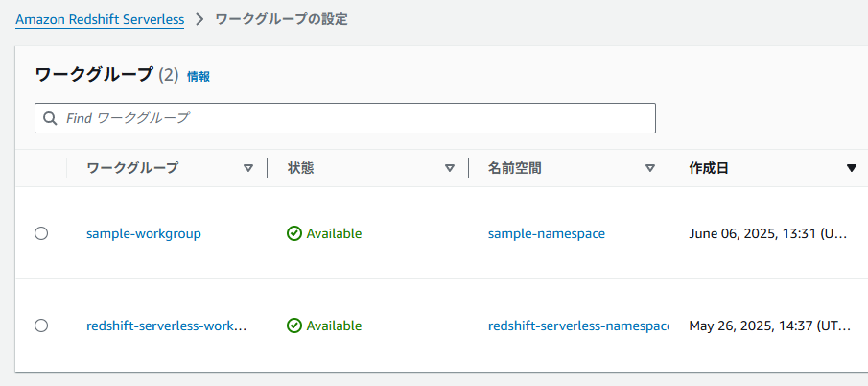This screenshot has height=386, width=868.
Task: Select the sample-workgroup radio button
Action: pos(41,233)
